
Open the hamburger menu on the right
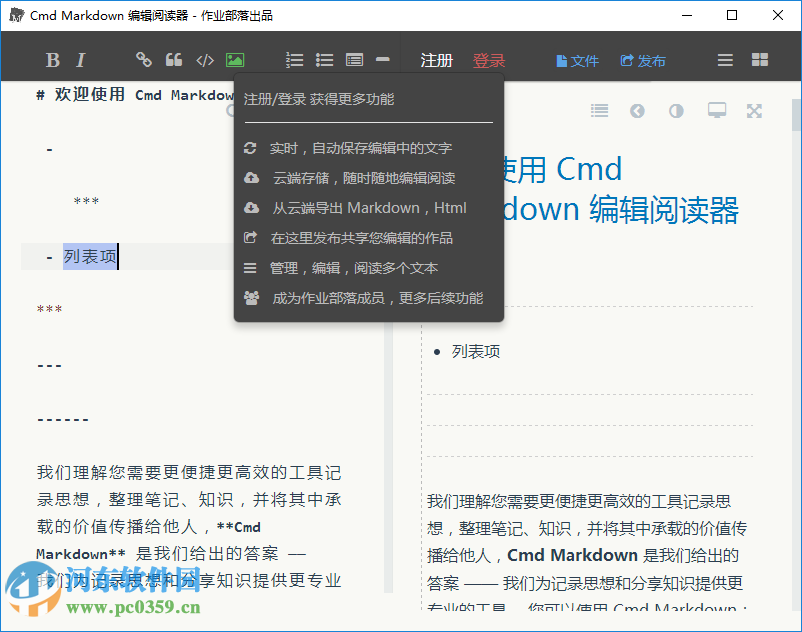click(x=724, y=59)
